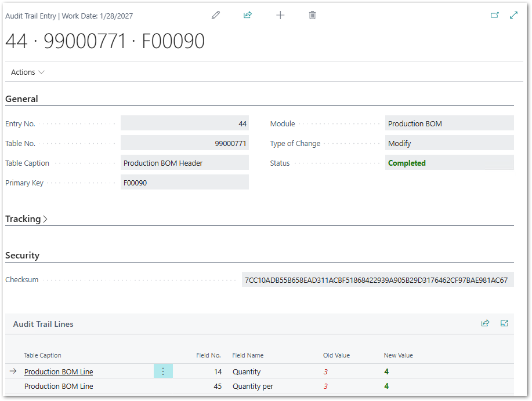Click the Checksum value field
Image resolution: width=532 pixels, height=401 pixels.
click(377, 280)
